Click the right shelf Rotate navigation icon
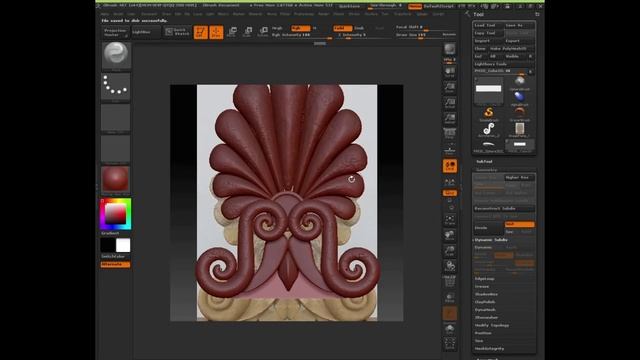Screen dimensions: 640x360 (x=450, y=267)
